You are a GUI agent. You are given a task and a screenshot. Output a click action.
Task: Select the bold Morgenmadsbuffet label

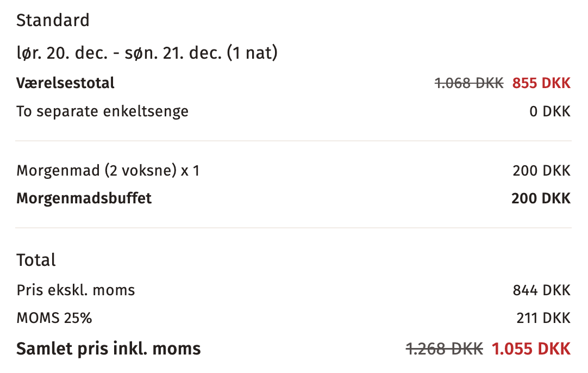point(84,198)
